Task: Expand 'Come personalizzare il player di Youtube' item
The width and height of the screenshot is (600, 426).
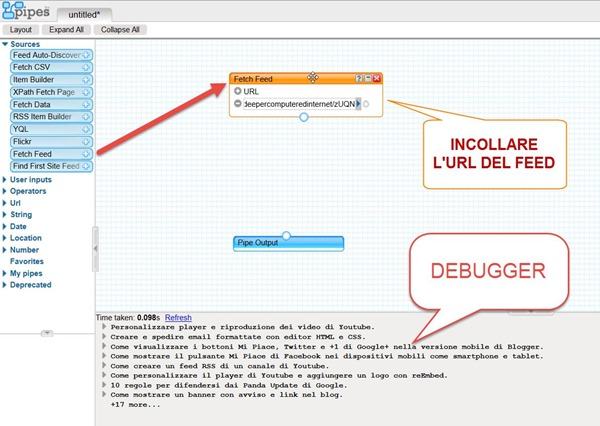Action: click(104, 375)
